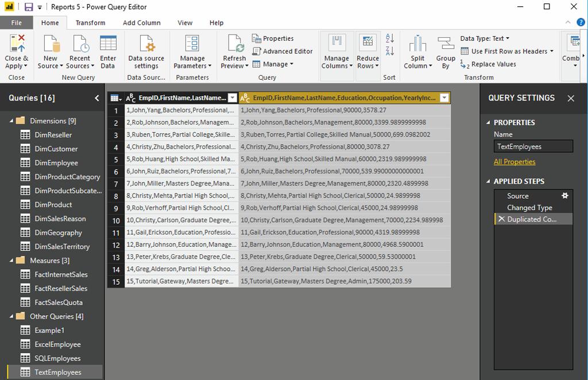Image resolution: width=588 pixels, height=380 pixels.
Task: Click the All Properties link
Action: click(x=514, y=162)
